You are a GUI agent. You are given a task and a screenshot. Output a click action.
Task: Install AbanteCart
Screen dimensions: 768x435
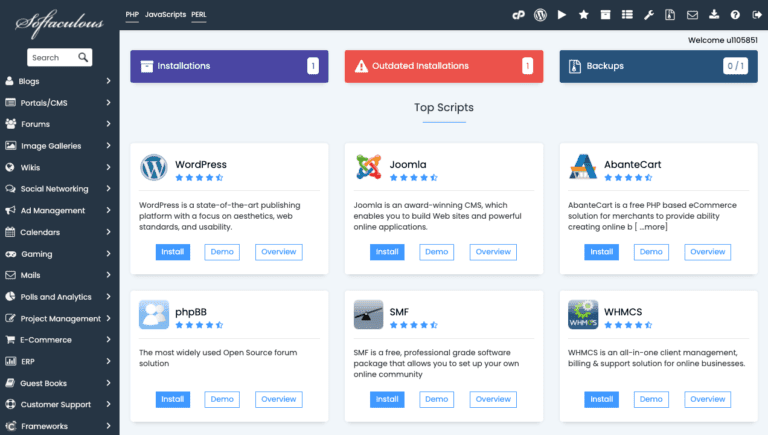pos(601,252)
